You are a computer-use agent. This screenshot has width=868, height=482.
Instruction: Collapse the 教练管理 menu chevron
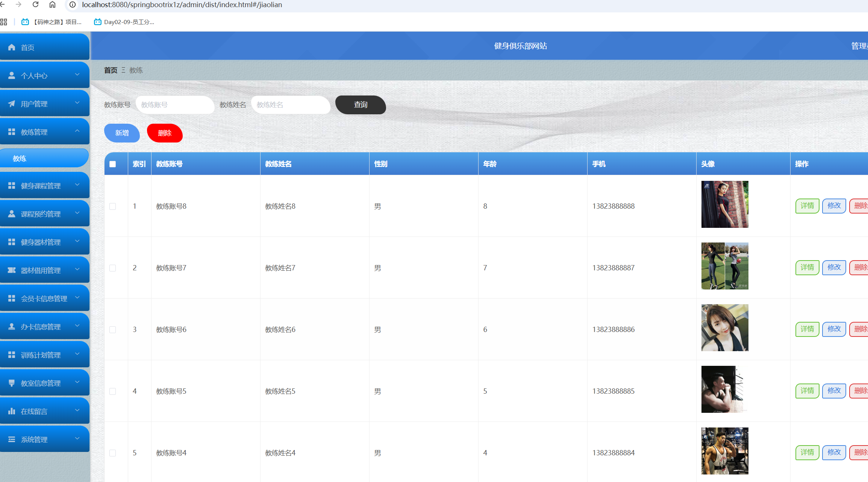click(77, 131)
